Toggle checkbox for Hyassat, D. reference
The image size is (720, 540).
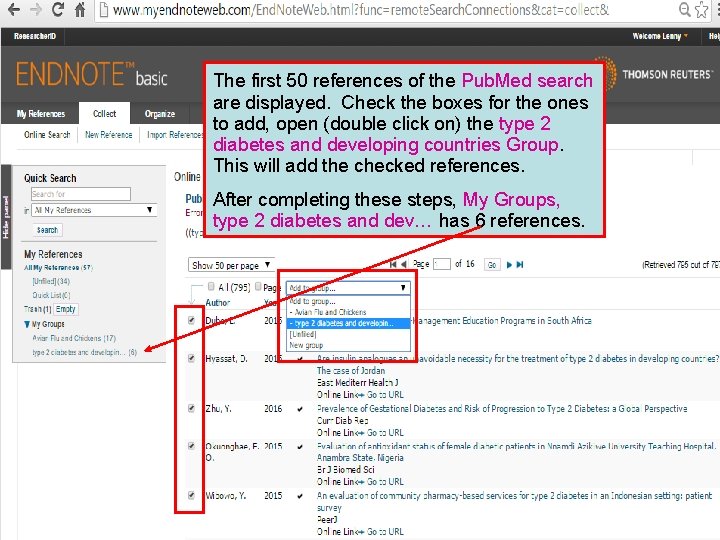(191, 358)
